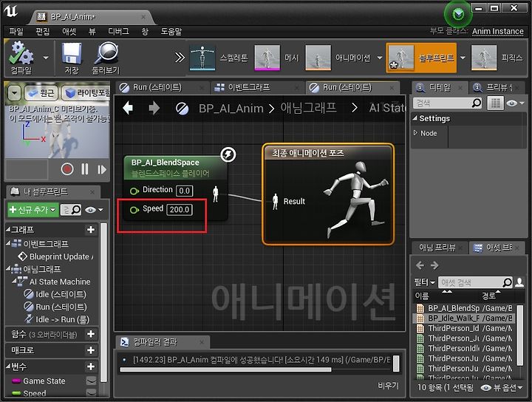Viewport: 532px width, 402px height.
Task: Click the Speed value field 200.0
Action: (x=179, y=209)
